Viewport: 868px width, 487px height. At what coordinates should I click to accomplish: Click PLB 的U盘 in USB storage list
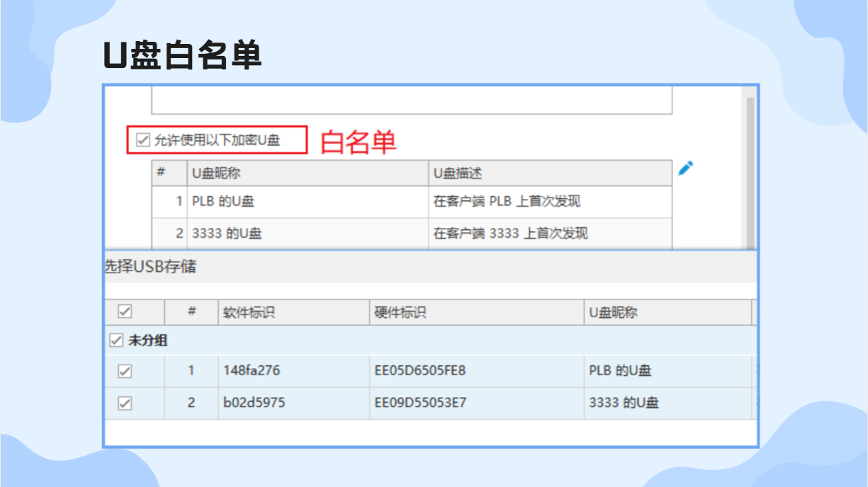coord(620,370)
